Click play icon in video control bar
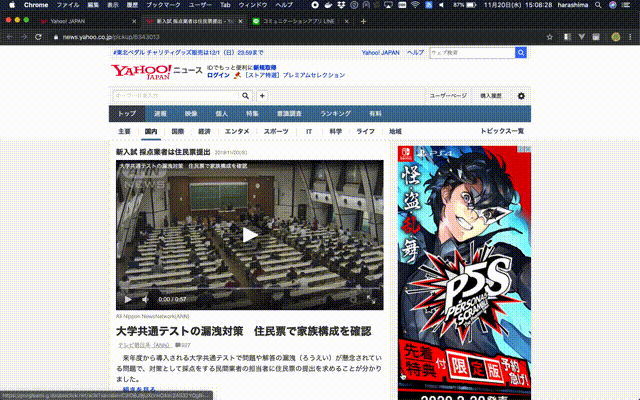640x400 pixels. pos(128,300)
